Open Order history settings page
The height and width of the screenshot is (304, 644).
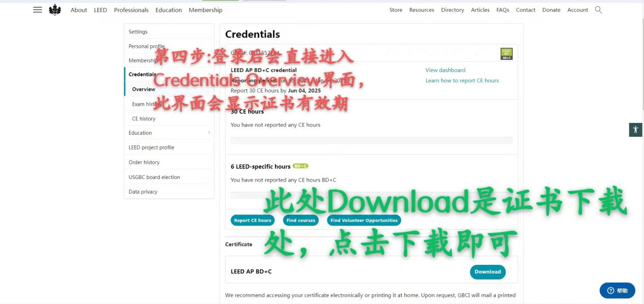[x=144, y=162]
